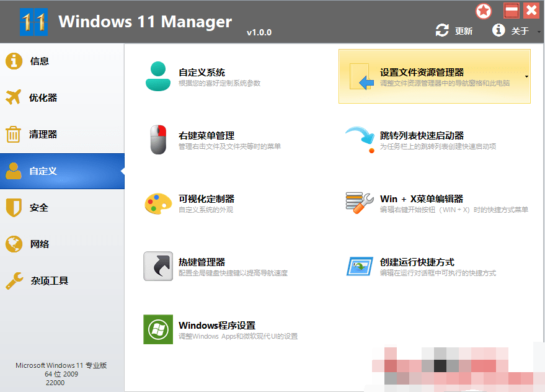
Task: Click the teal user icon for 自定义系统
Action: [x=158, y=76]
